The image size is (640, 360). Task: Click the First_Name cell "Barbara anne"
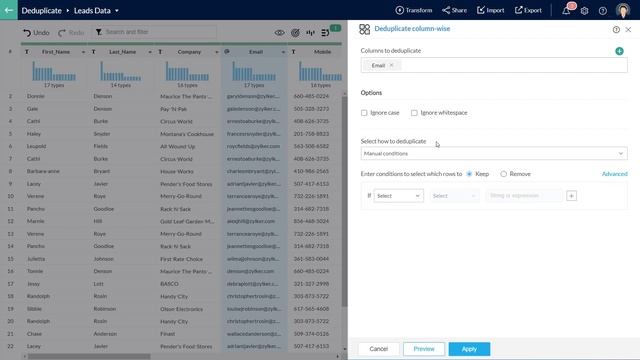(x=43, y=171)
